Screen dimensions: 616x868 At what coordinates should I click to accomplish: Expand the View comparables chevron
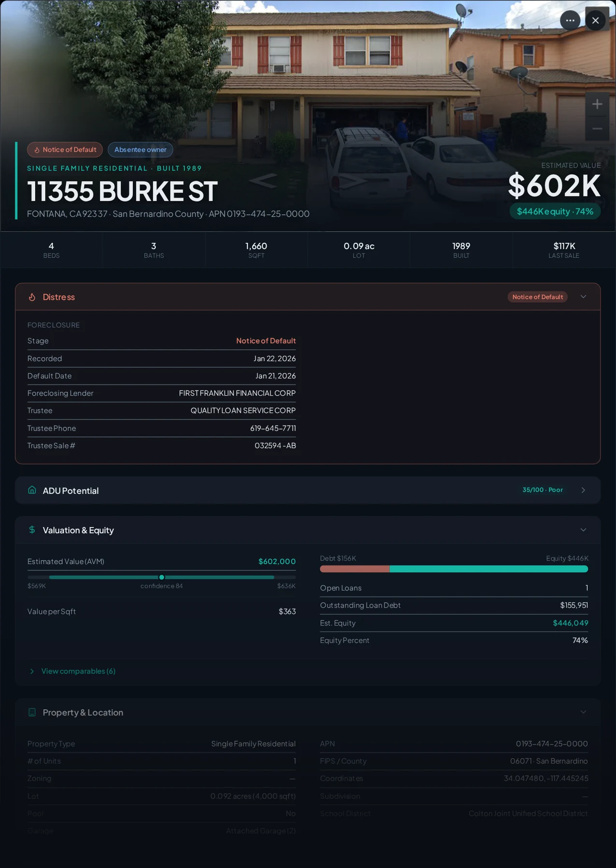tap(32, 672)
